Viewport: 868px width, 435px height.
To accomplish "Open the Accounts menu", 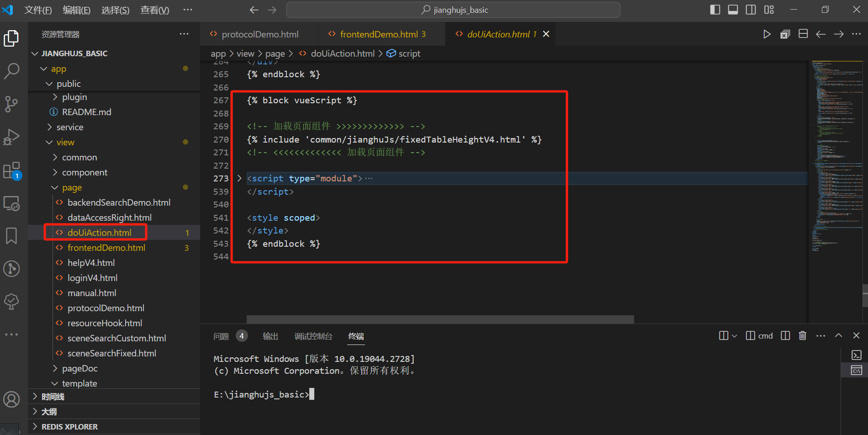I will tap(11, 400).
